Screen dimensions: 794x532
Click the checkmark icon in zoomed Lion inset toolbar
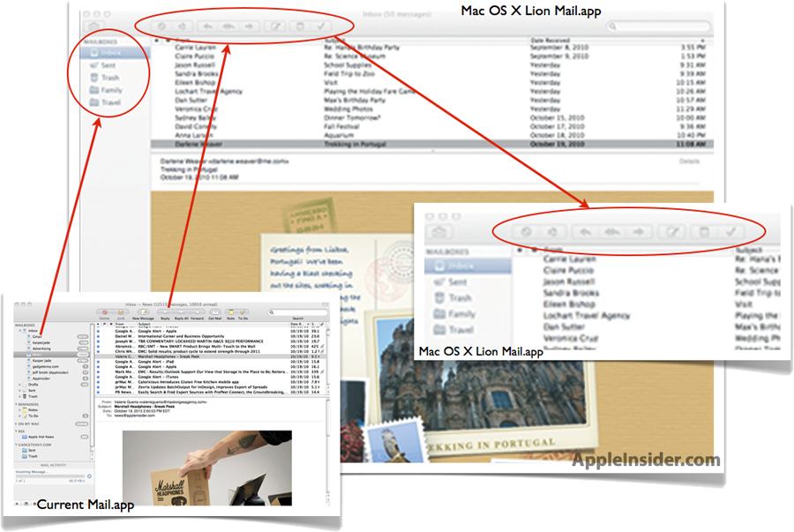click(x=730, y=232)
